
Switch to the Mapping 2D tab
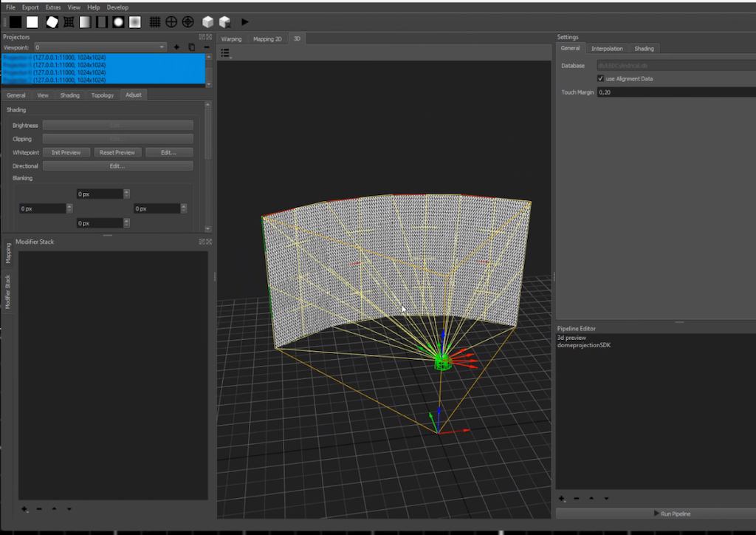tap(267, 38)
